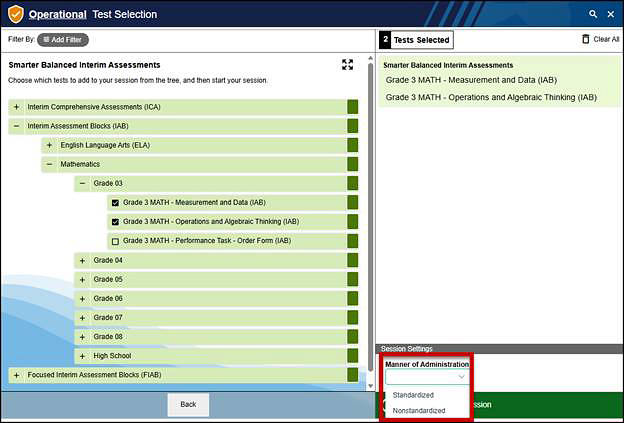Expand the Grade 07 node

82,318
